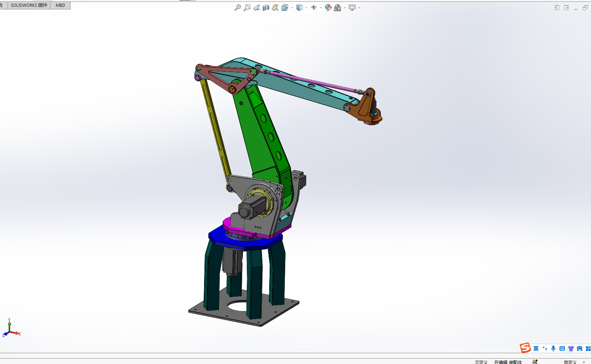Return to the Previous View
591x364 pixels.
click(x=257, y=8)
